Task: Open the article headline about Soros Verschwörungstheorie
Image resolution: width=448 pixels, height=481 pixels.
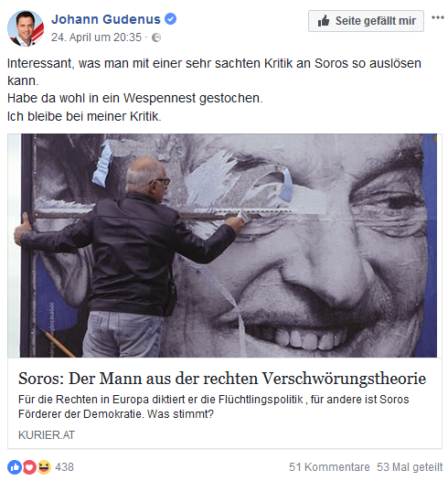Action: [x=222, y=379]
